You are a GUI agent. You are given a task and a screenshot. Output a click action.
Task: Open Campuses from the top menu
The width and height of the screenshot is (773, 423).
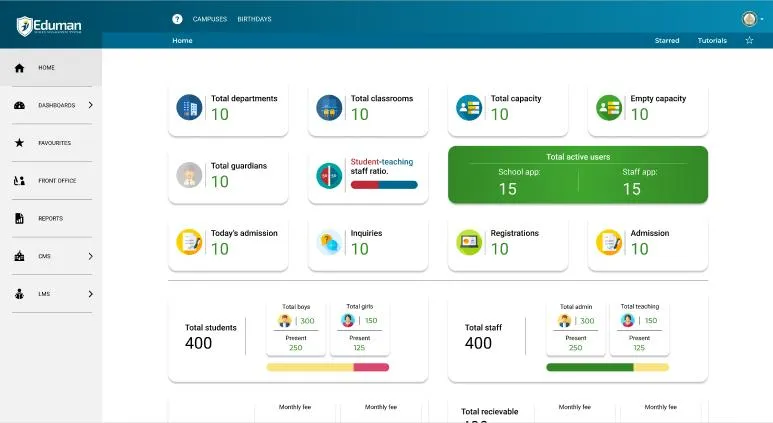pos(210,19)
